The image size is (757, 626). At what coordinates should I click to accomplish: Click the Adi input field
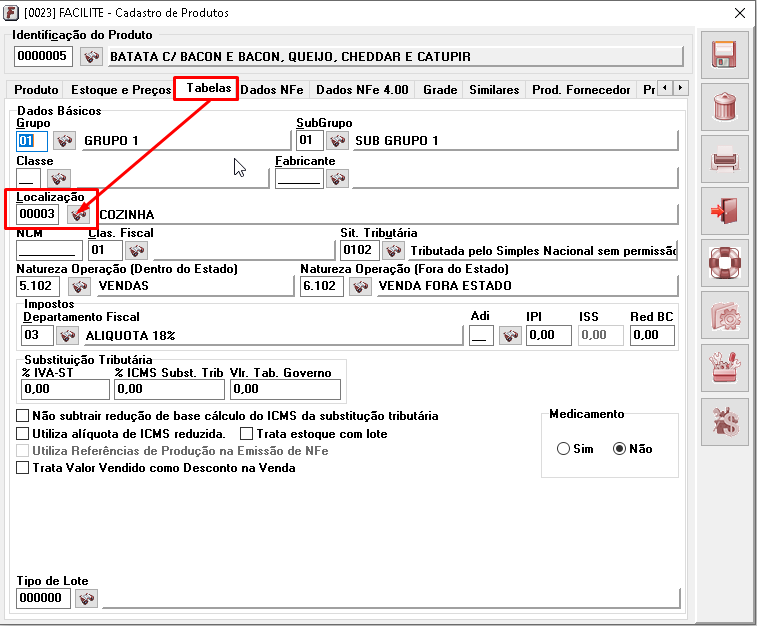[481, 335]
